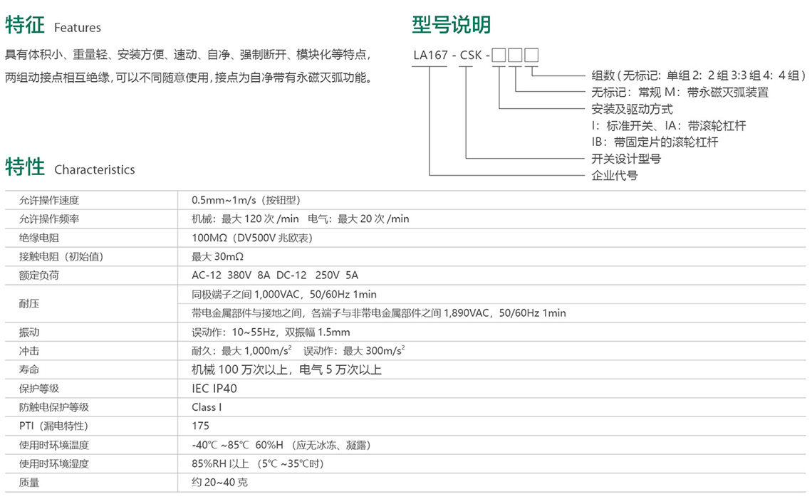This screenshot has width=812, height=504.
Task: Click the first empty box after CSK
Action: click(x=499, y=54)
